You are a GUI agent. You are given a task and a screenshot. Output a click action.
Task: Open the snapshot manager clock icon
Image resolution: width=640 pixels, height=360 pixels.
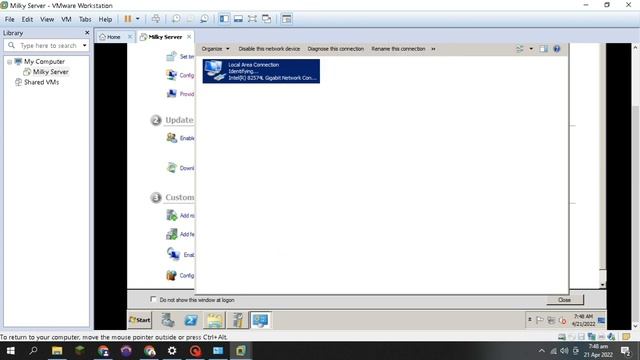click(204, 19)
